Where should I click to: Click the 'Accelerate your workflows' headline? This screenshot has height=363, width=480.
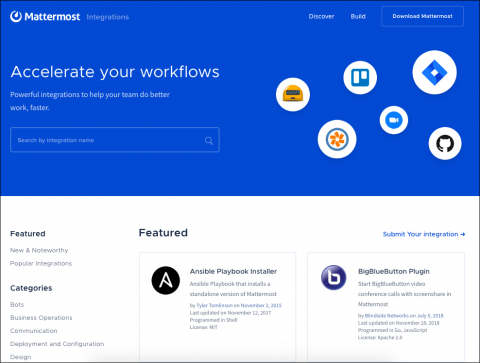115,72
